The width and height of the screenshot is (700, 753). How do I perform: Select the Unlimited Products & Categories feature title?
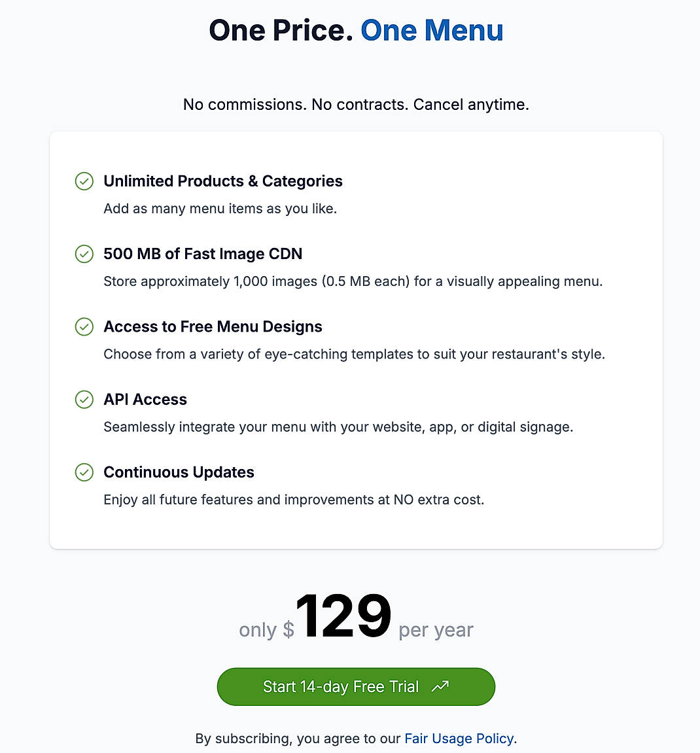tap(223, 181)
